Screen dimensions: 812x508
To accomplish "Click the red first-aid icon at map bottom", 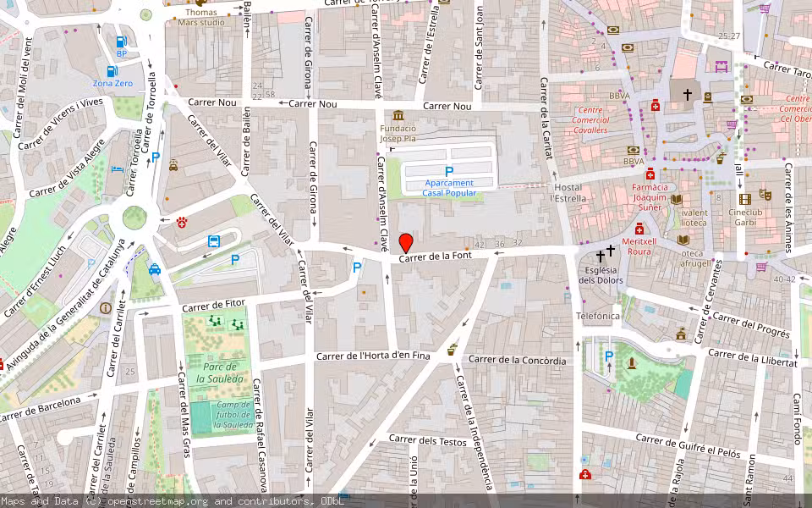I will 585,474.
